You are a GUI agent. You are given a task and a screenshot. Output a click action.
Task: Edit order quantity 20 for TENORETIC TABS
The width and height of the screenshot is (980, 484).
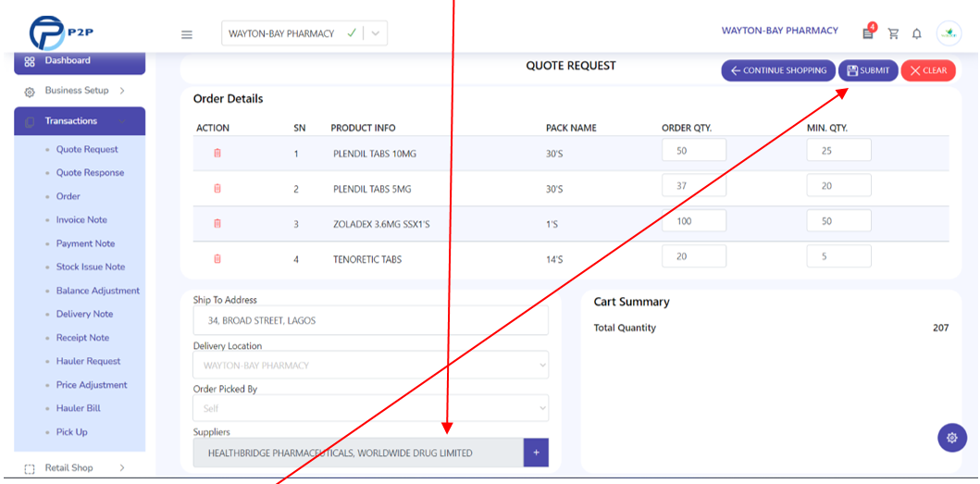coord(694,256)
